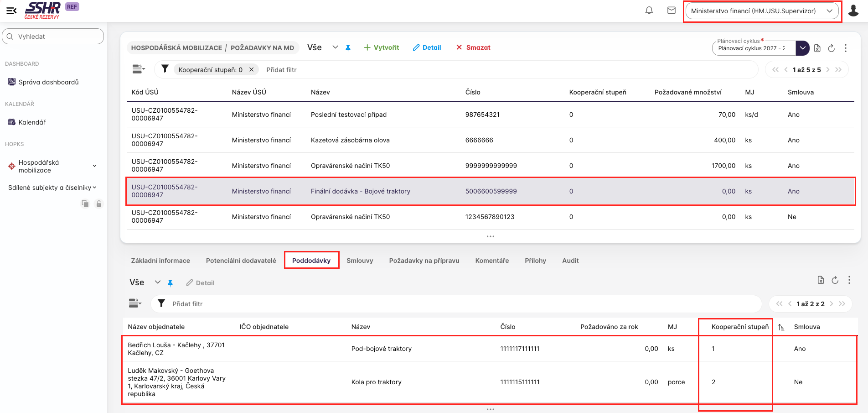
Task: Remove the Kooperační stupeň: 0 filter
Action: tap(251, 70)
